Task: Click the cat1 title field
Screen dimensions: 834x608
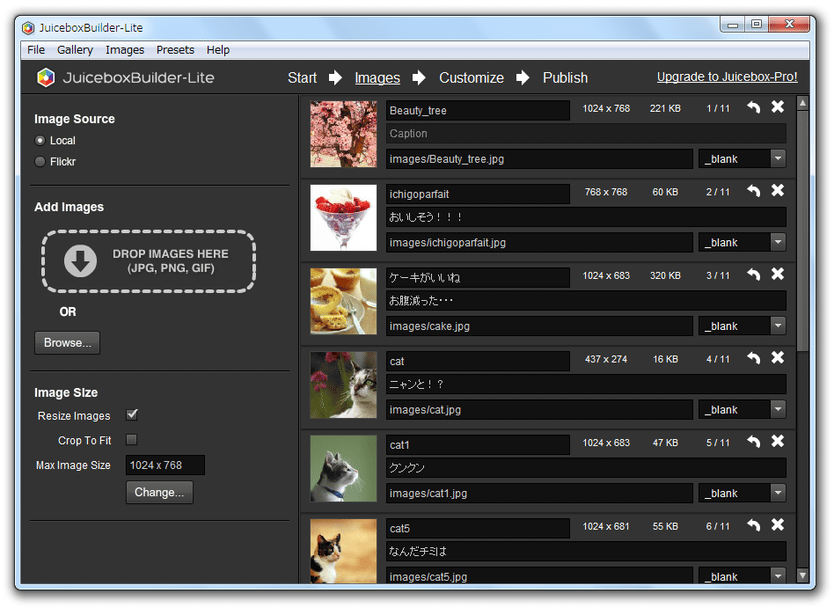Action: pos(478,445)
